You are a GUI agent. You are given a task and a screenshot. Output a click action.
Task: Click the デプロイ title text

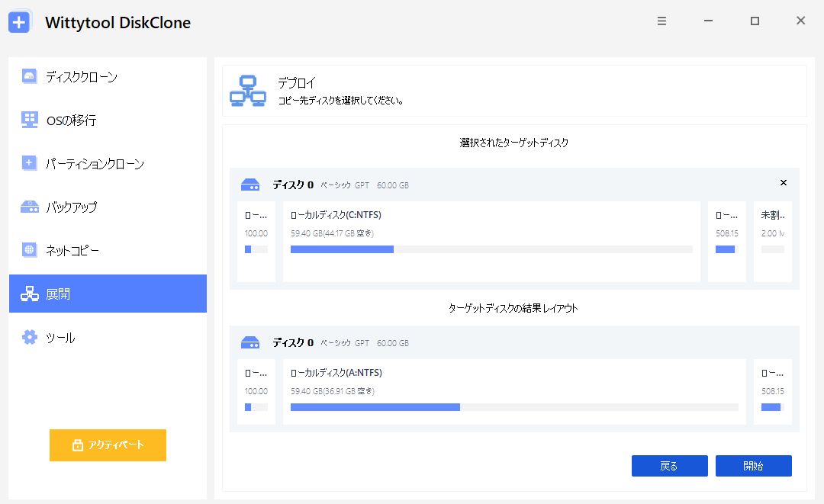[297, 83]
